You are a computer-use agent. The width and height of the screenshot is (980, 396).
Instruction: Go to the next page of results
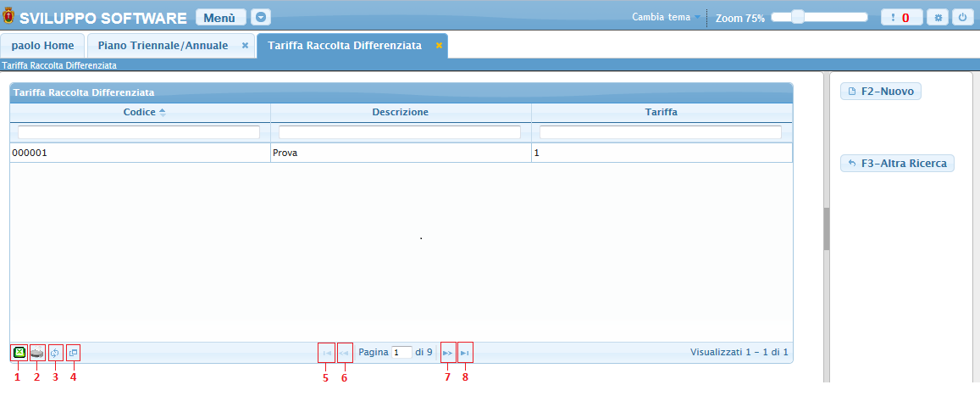448,352
